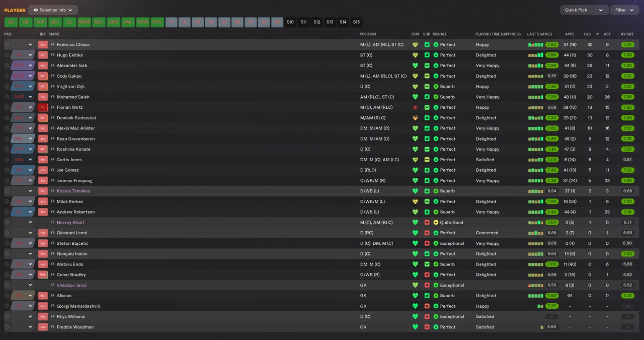Click the Hol status icon for Freddie Woodman

43,327
